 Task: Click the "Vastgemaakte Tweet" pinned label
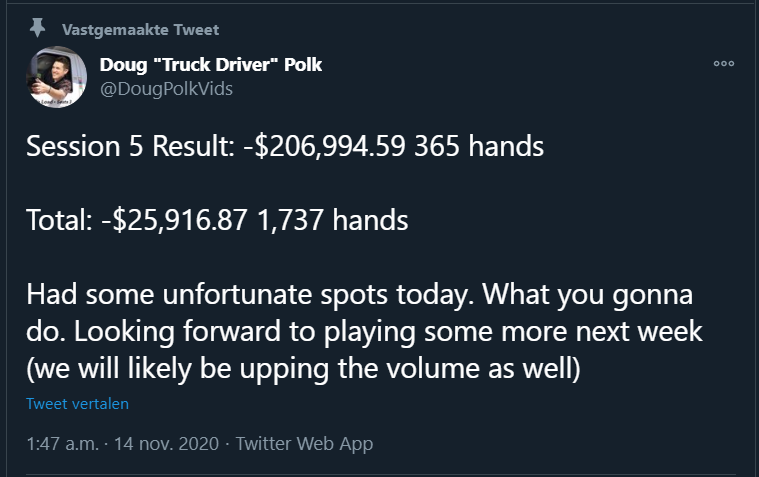(x=140, y=29)
